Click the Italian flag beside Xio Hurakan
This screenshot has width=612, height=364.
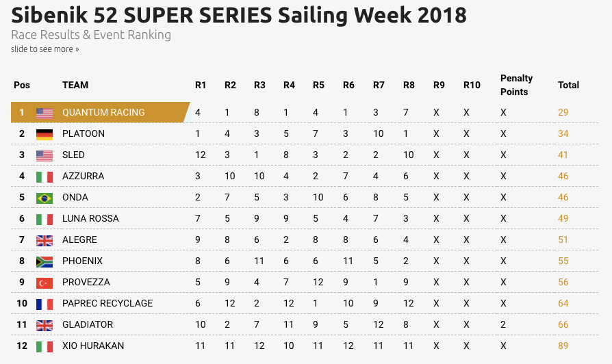click(x=44, y=346)
